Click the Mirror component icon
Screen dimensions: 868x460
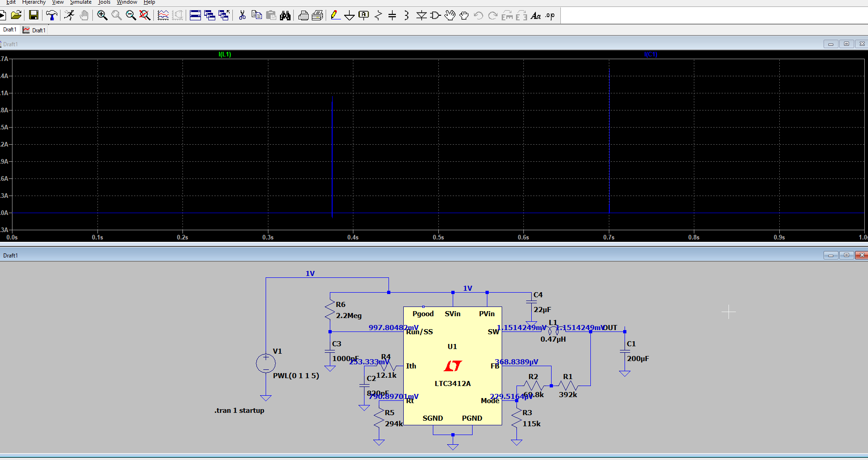click(x=522, y=15)
